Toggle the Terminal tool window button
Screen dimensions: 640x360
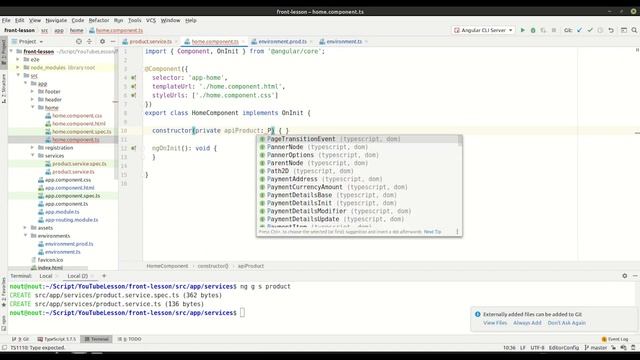[97, 339]
